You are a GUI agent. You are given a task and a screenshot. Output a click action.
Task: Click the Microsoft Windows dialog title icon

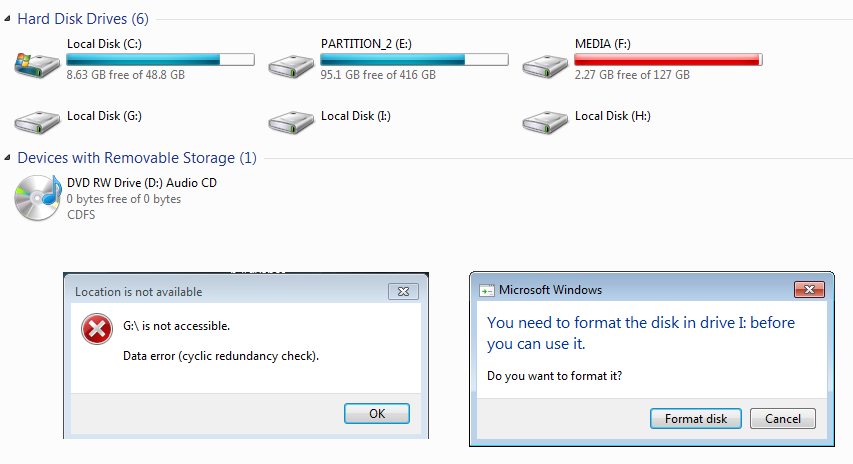(x=486, y=291)
